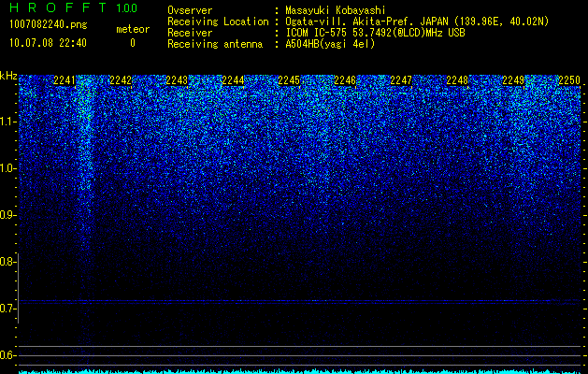
Task: Click time marker 2244
Action: click(233, 80)
